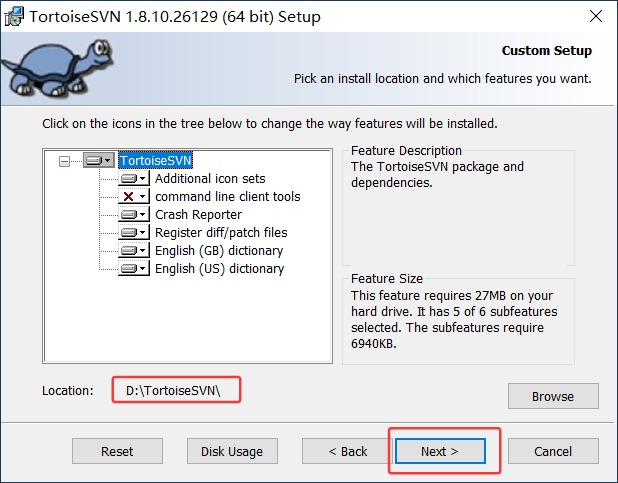
Task: Click the Custom Setup heading
Action: (547, 50)
